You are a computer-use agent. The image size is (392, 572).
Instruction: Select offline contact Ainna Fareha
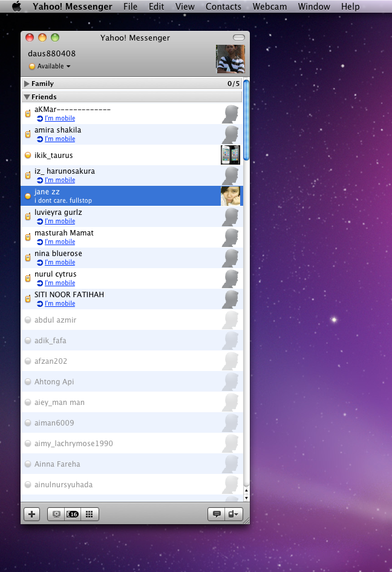[132, 464]
